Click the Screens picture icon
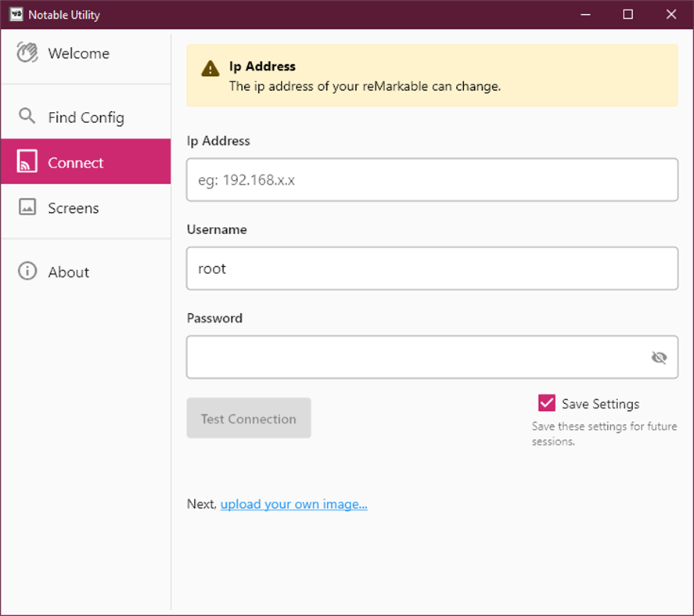694x616 pixels. pyautogui.click(x=26, y=207)
